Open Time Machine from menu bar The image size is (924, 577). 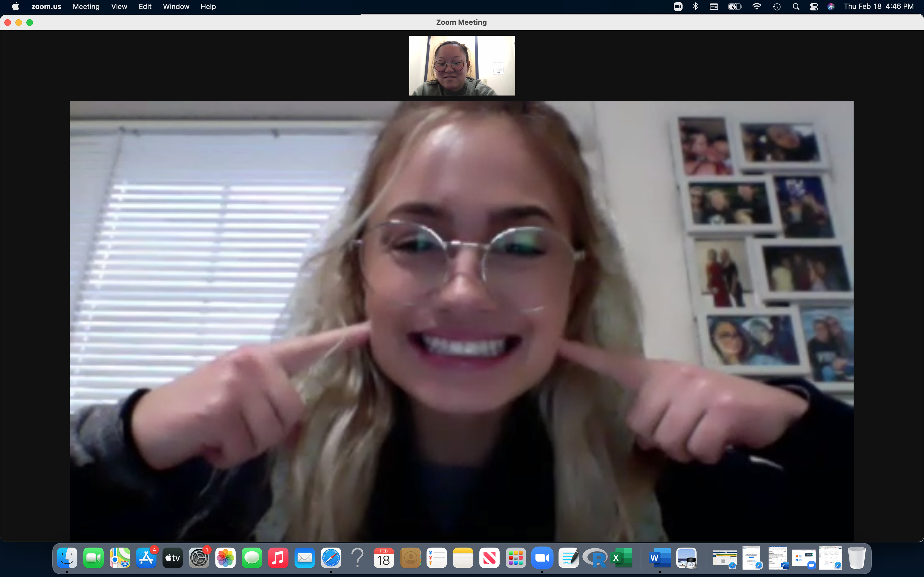coord(777,7)
